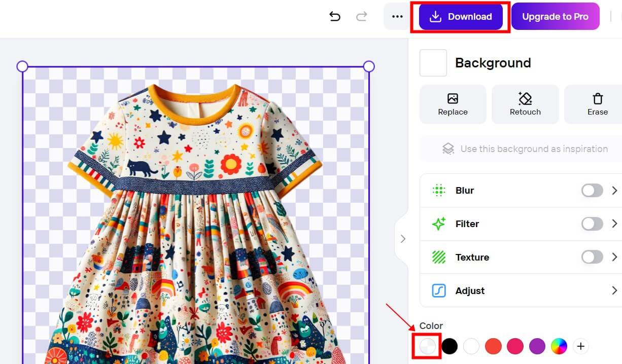Select the black color swatch
Viewport: 622px width, 364px height.
coord(450,346)
